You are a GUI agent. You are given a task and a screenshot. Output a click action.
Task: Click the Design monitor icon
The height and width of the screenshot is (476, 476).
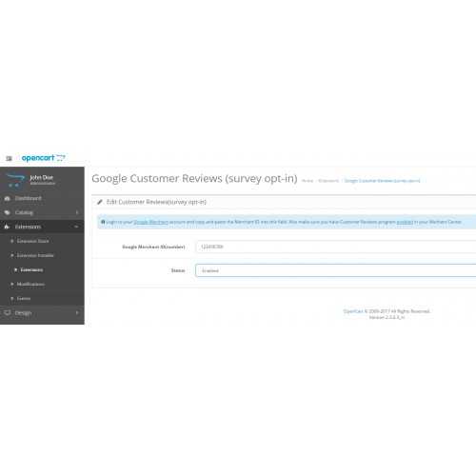[x=8, y=313]
